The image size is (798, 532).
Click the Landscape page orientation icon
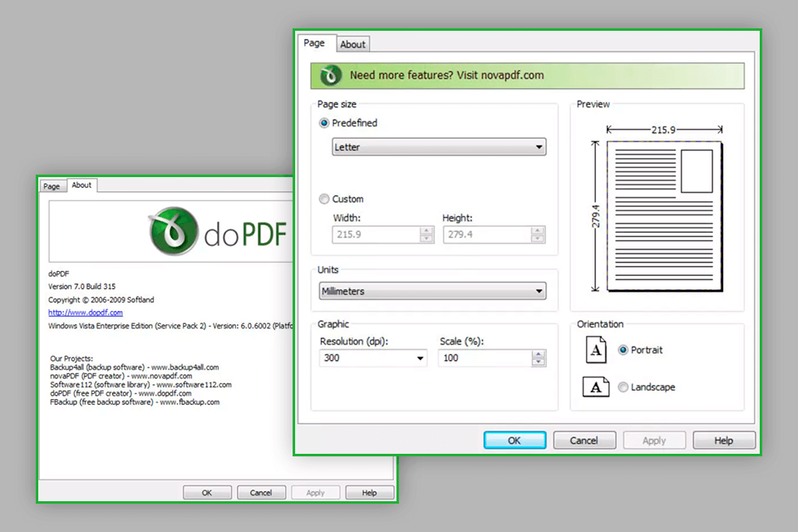[595, 387]
